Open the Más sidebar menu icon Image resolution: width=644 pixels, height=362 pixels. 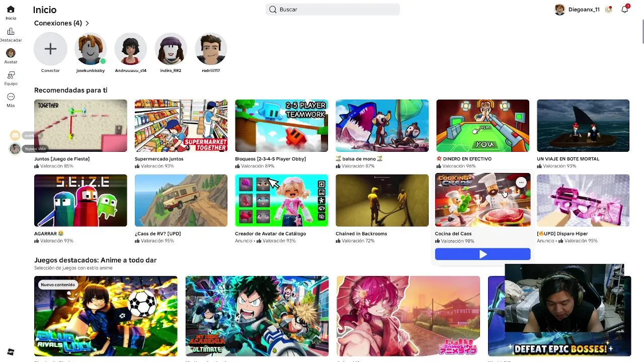pyautogui.click(x=11, y=97)
